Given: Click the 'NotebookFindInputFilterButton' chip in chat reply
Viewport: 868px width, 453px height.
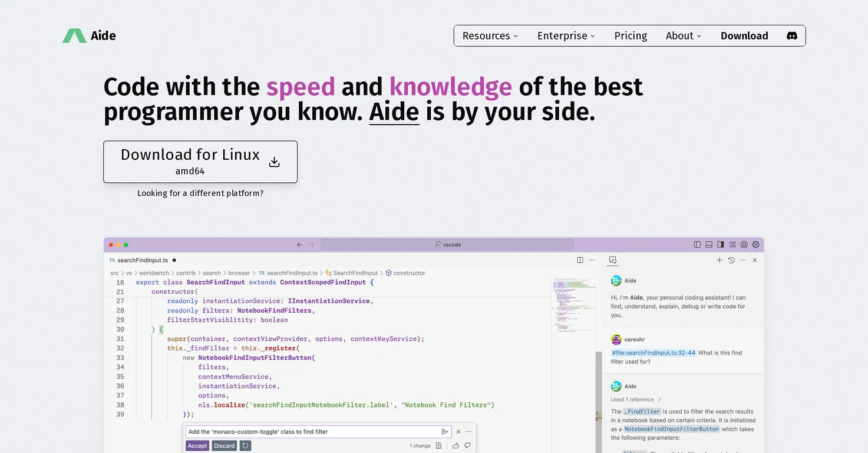Looking at the screenshot, I should tap(672, 429).
